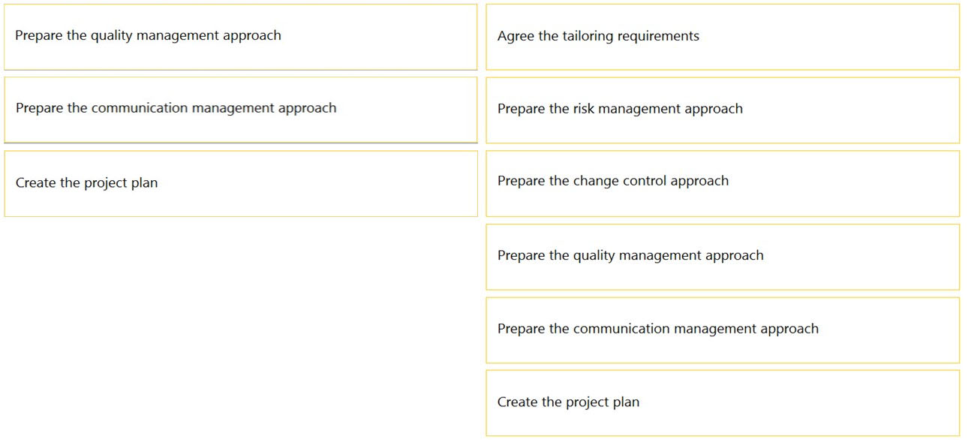Viewport: 980px width, 440px height.
Task: Click 'Prepare the risk management approach' item
Action: pyautogui.click(x=723, y=110)
